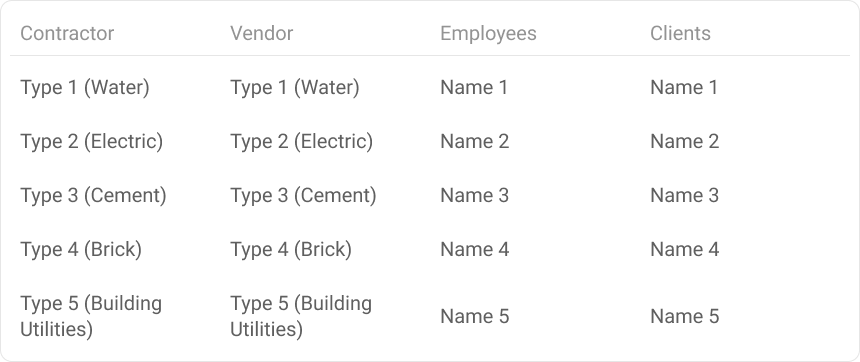Select Contractor cell Type 3 (Cement)
The image size is (860, 362).
pyautogui.click(x=93, y=196)
